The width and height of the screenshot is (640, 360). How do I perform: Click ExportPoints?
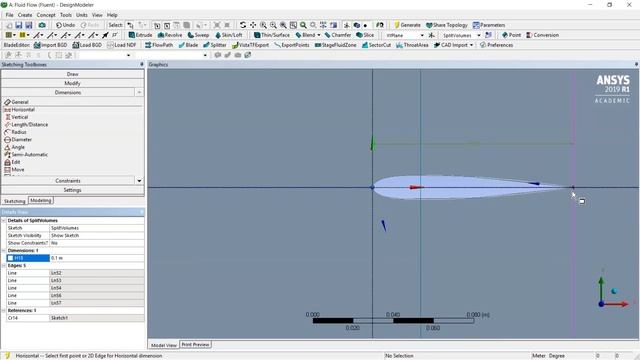[291, 45]
